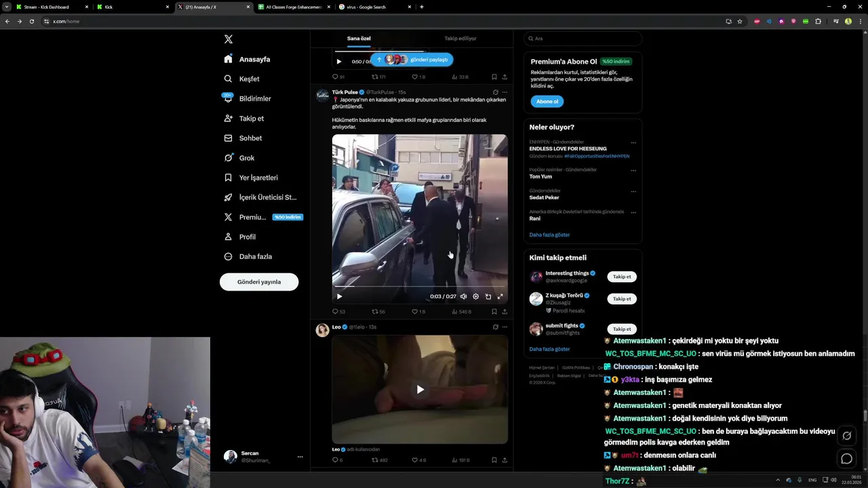Seek in Türk Pulse video progress bar
868x488 pixels.
pyautogui.click(x=420, y=287)
